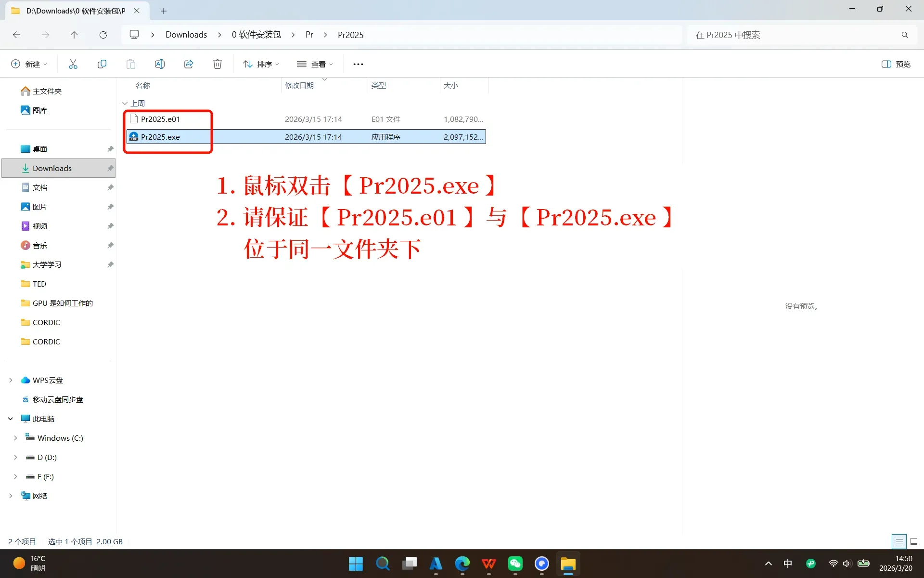Image resolution: width=924 pixels, height=578 pixels.
Task: Switch to details view in status bar
Action: [898, 541]
